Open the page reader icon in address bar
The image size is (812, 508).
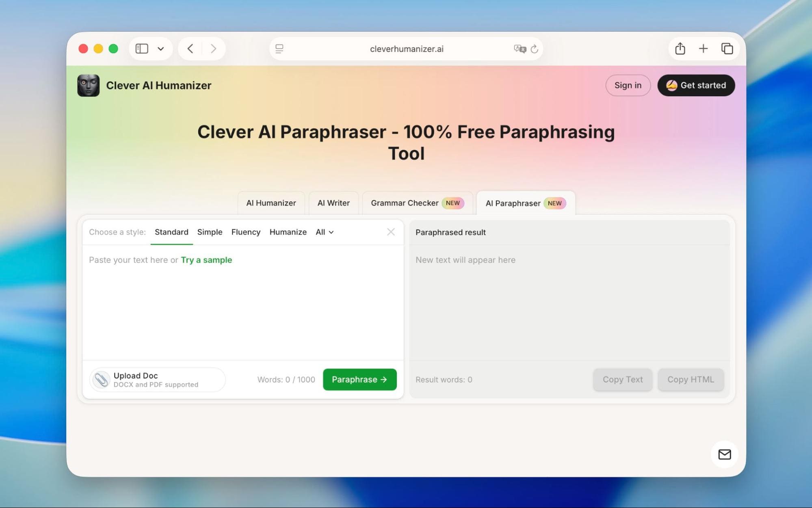(279, 49)
